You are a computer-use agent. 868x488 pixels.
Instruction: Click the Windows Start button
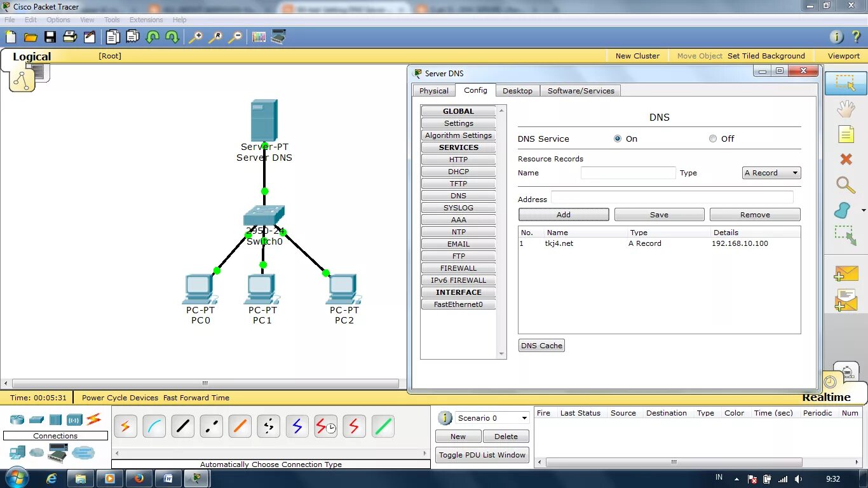[17, 478]
